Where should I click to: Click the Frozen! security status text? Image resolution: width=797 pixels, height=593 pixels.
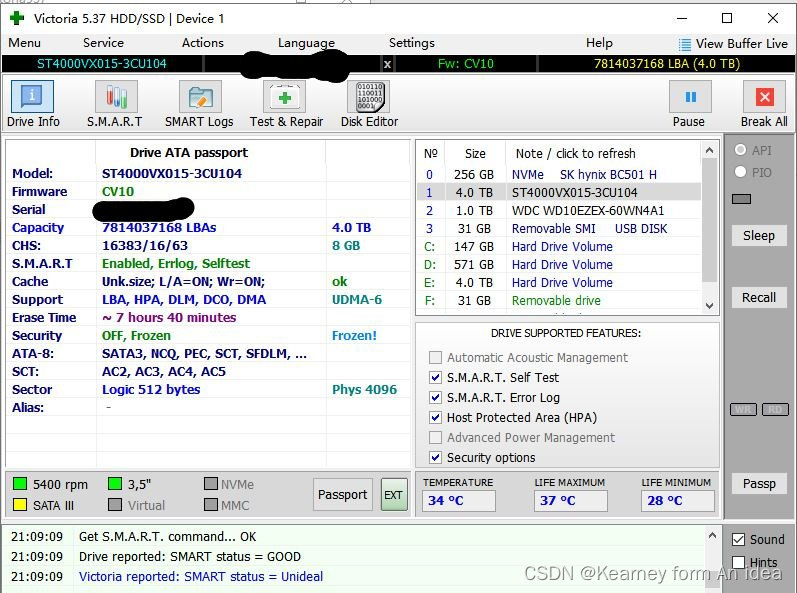[x=354, y=336]
